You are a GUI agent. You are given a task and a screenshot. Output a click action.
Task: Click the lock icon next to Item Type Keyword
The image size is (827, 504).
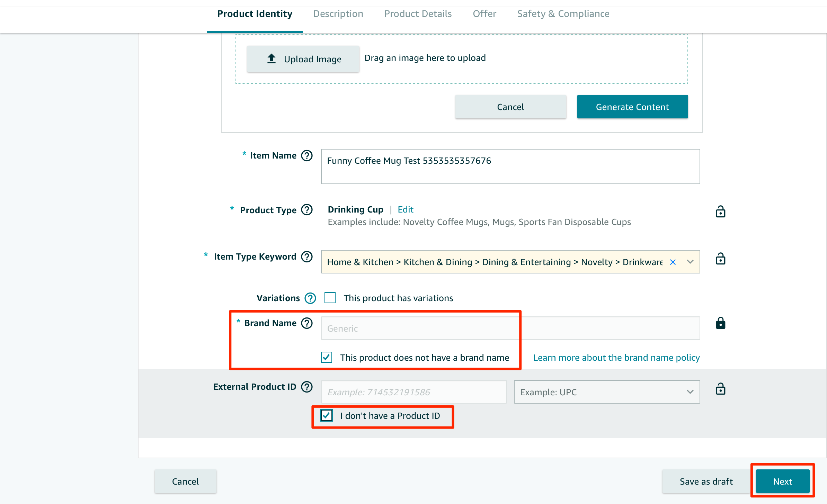click(721, 259)
